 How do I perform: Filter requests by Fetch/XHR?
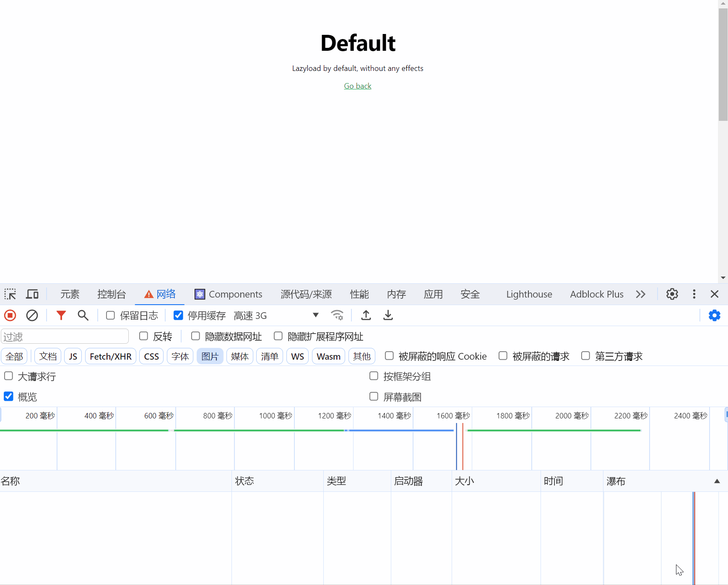coord(111,356)
